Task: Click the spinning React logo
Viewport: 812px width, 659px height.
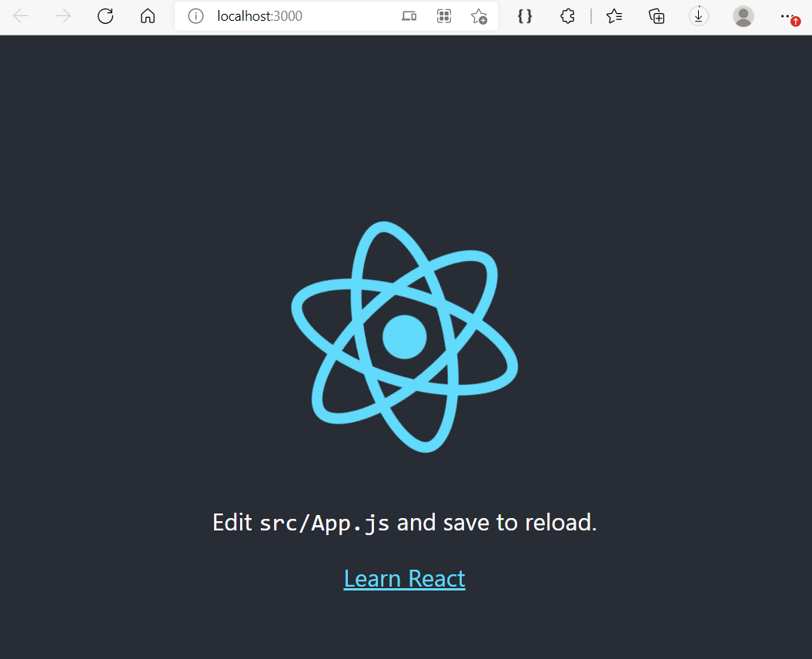Action: (404, 336)
